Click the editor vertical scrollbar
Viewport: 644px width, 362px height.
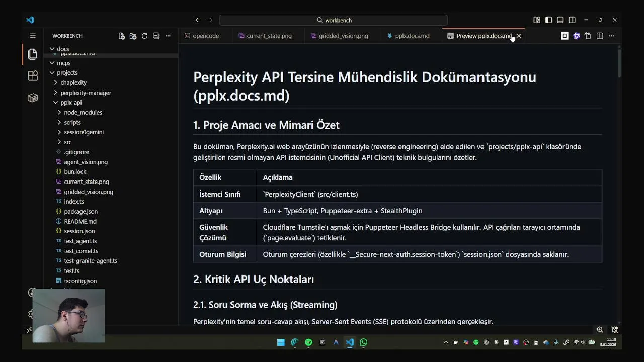pos(619,63)
